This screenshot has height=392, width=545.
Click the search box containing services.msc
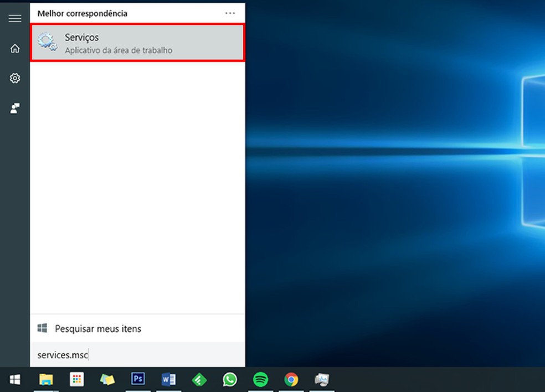click(x=137, y=355)
